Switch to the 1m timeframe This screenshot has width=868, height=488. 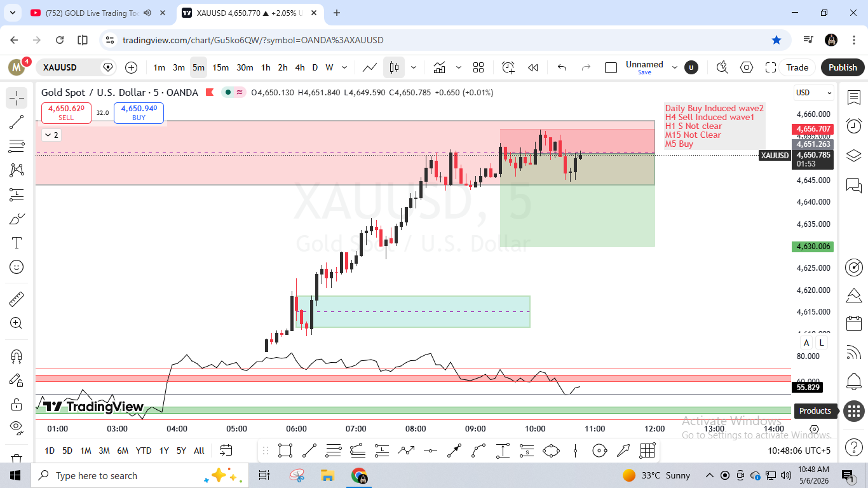159,67
